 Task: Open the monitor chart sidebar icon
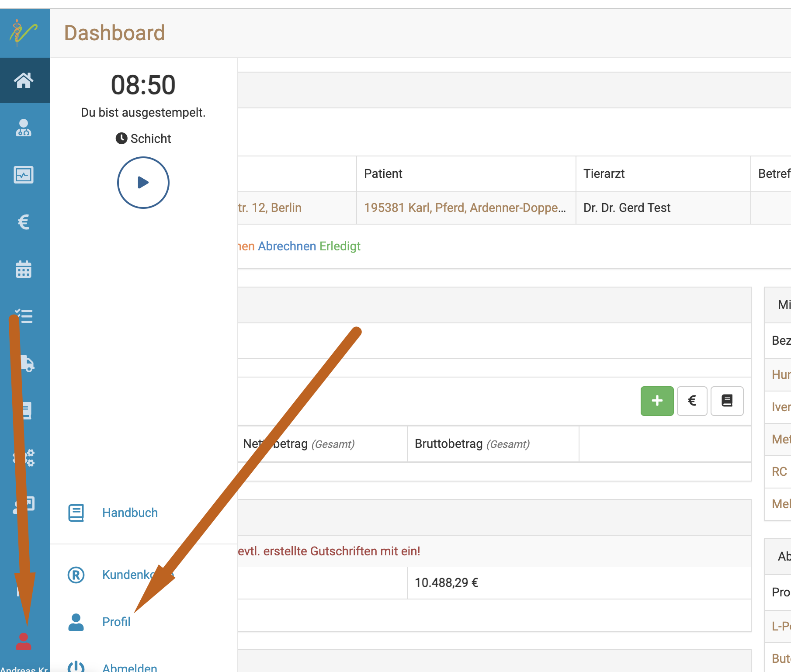pos(24,175)
